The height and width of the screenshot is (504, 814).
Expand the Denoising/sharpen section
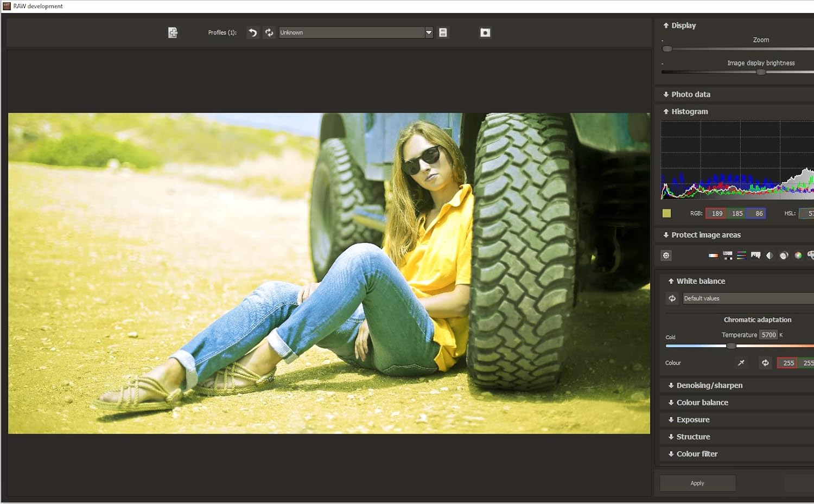[x=709, y=385]
